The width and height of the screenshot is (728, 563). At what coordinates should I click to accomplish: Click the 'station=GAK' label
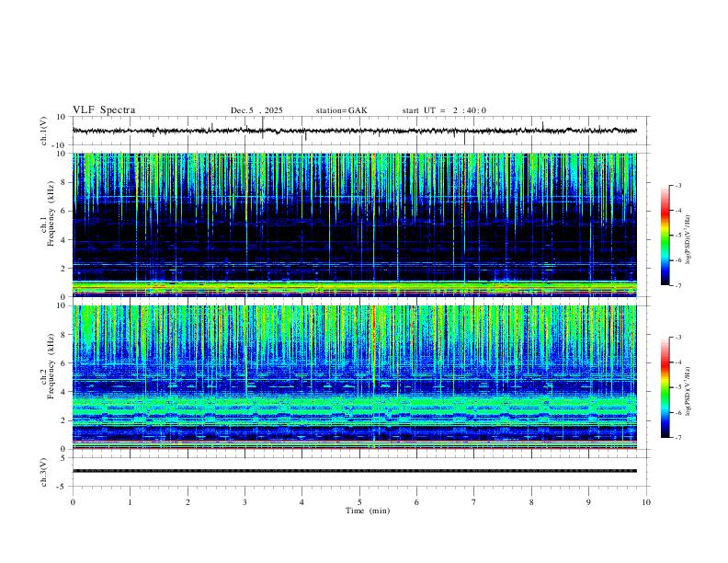click(x=341, y=110)
